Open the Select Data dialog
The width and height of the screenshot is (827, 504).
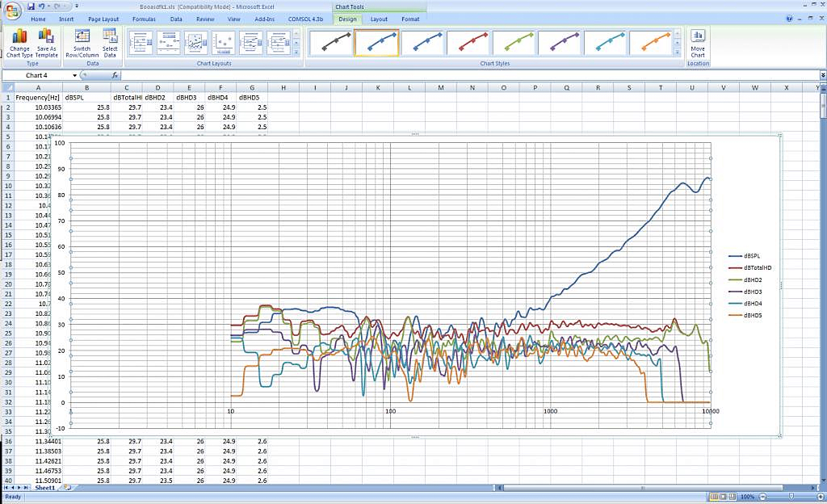(110, 36)
